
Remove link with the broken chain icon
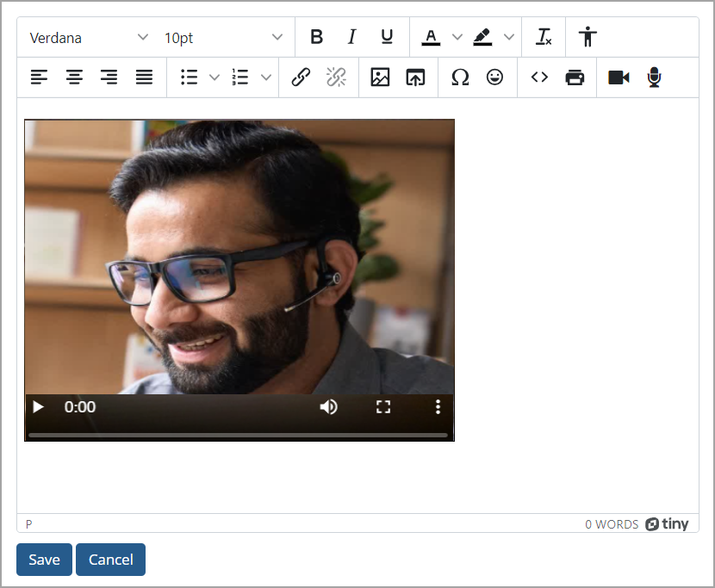tap(336, 77)
